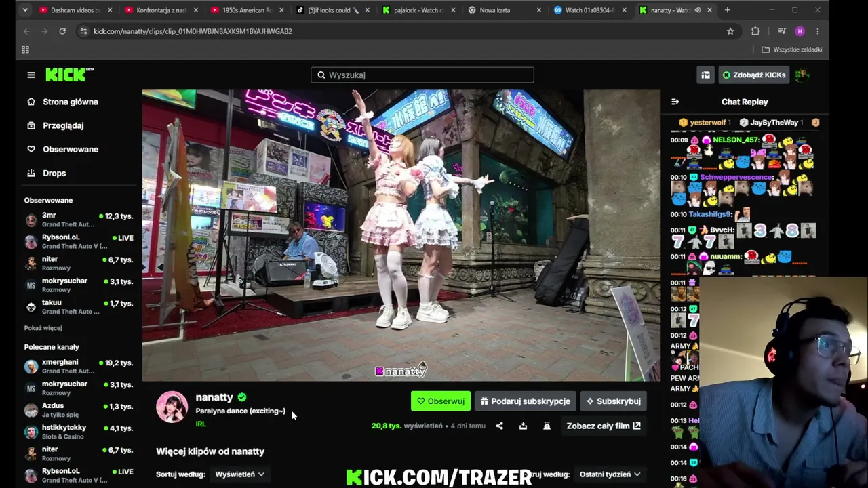Image resolution: width=868 pixels, height=488 pixels.
Task: Click the nanatty channel name
Action: [214, 397]
